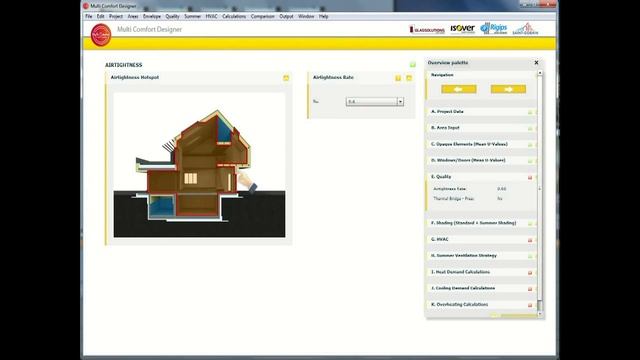The image size is (640, 360).
Task: Click green status icon on Windows/Doors row
Action: [530, 161]
